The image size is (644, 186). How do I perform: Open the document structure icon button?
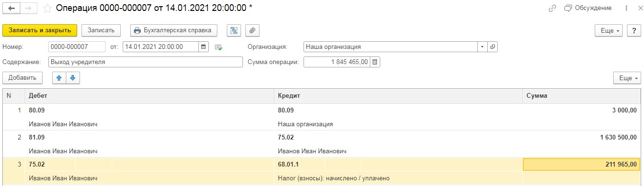(x=233, y=30)
